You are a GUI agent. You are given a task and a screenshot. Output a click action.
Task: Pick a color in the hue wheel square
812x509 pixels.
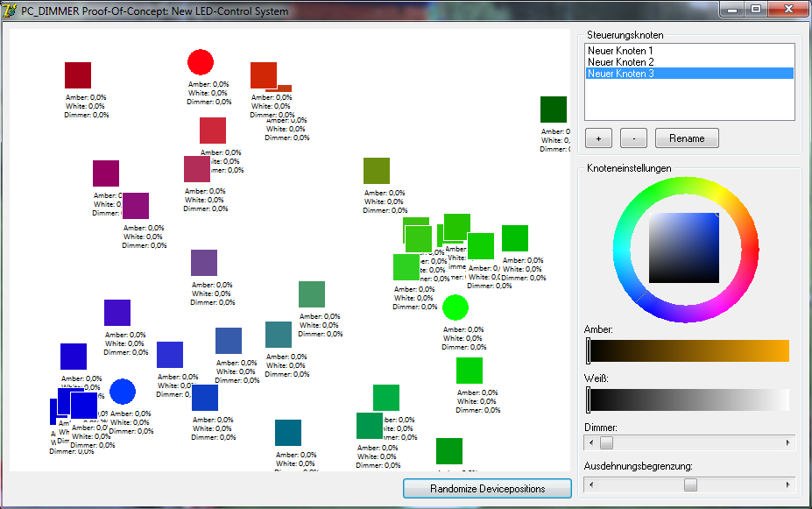tap(684, 248)
